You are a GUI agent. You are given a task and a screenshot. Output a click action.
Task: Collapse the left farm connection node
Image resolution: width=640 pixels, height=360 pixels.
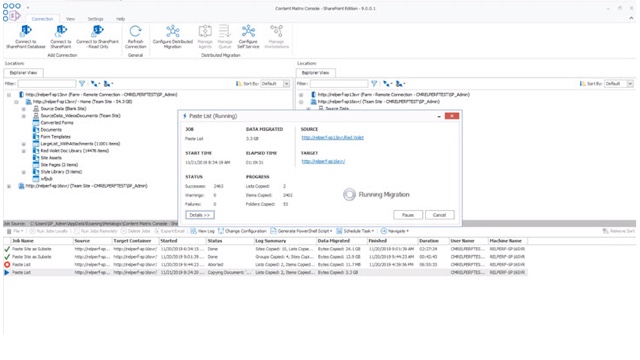pos(9,95)
